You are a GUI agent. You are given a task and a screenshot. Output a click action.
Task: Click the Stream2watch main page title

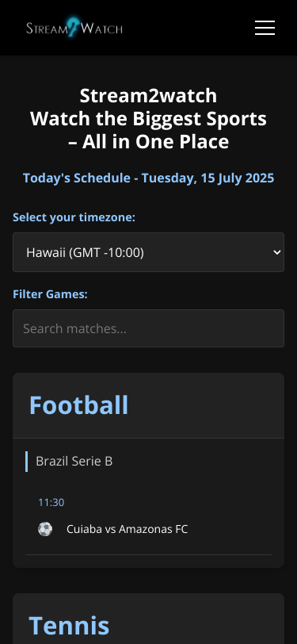(148, 96)
